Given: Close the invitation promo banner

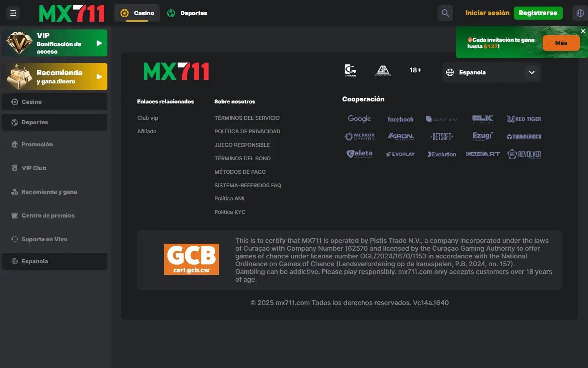Looking at the screenshot, I should (583, 31).
